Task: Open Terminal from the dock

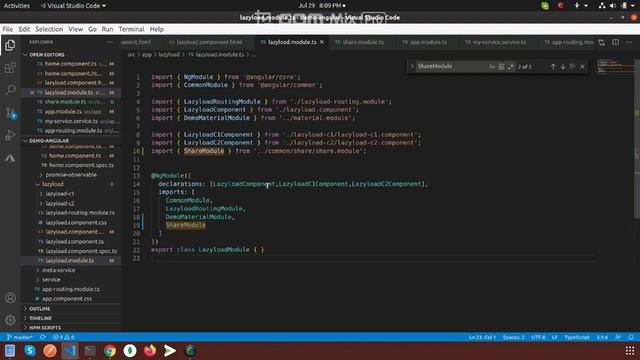Action: [x=90, y=351]
